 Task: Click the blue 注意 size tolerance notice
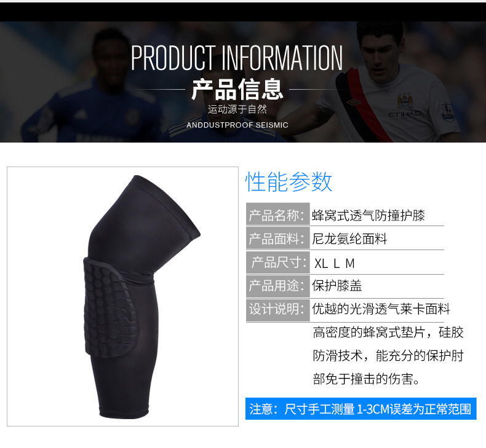[361, 409]
